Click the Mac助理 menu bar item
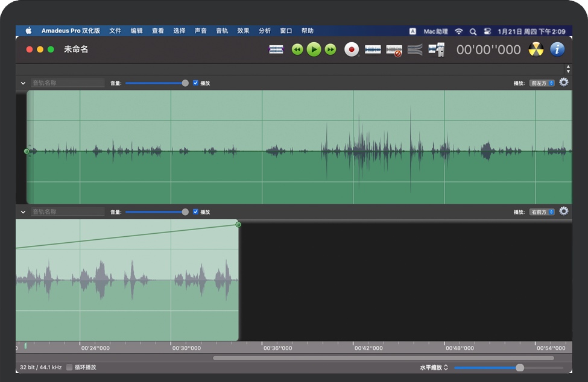This screenshot has height=382, width=588. point(435,31)
